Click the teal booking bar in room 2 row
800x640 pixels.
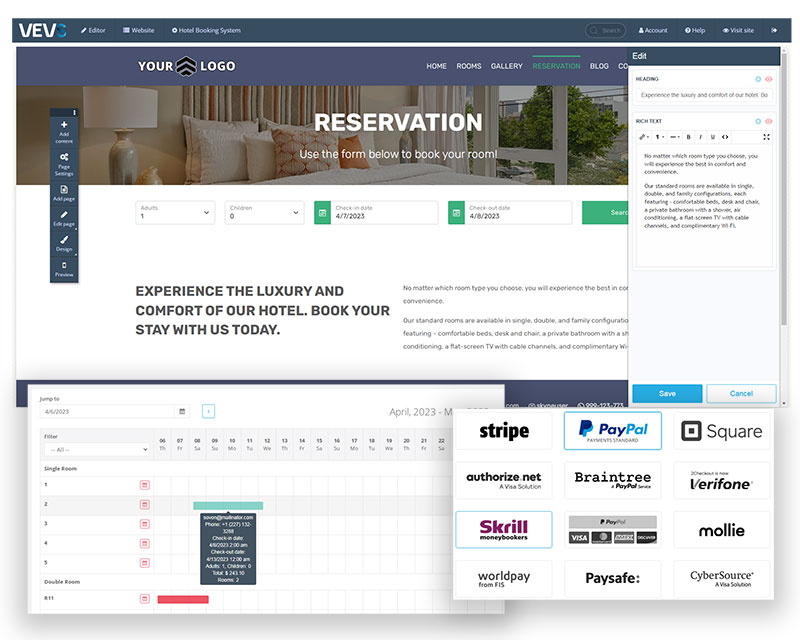[x=228, y=505]
